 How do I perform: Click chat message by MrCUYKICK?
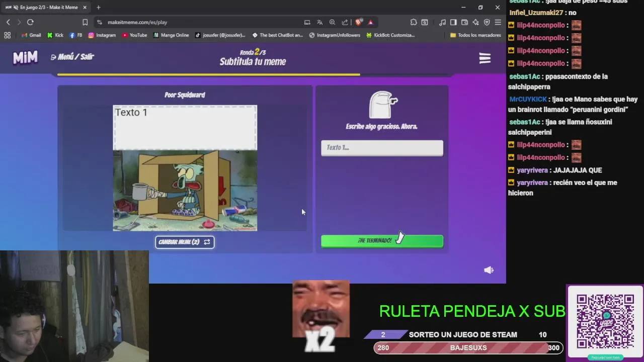573,104
